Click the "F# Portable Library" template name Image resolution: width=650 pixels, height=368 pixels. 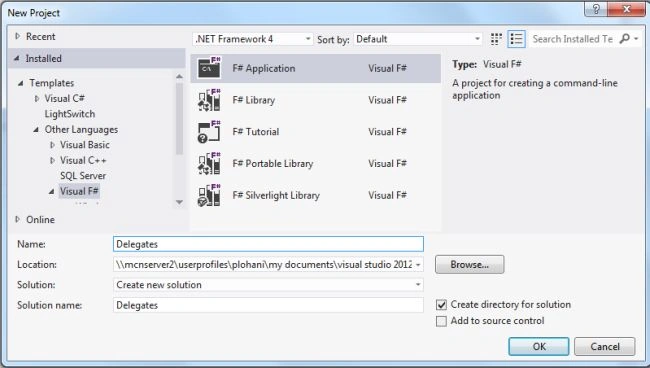click(273, 164)
